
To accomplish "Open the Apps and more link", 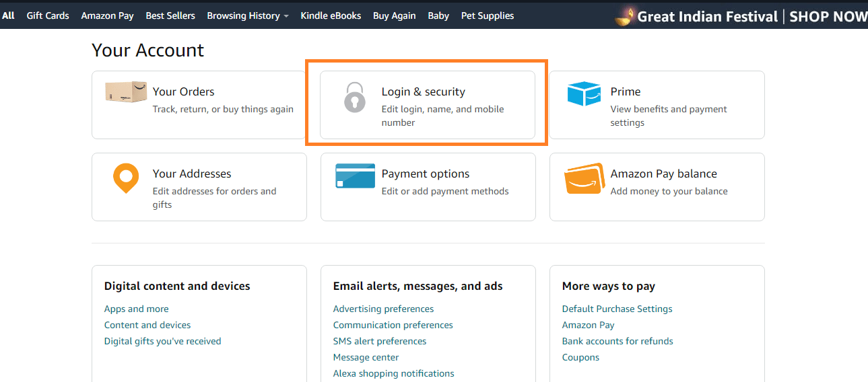I will click(137, 309).
